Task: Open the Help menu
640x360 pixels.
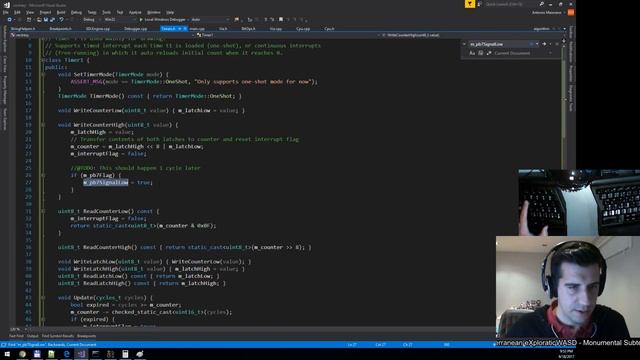Action: coord(170,12)
